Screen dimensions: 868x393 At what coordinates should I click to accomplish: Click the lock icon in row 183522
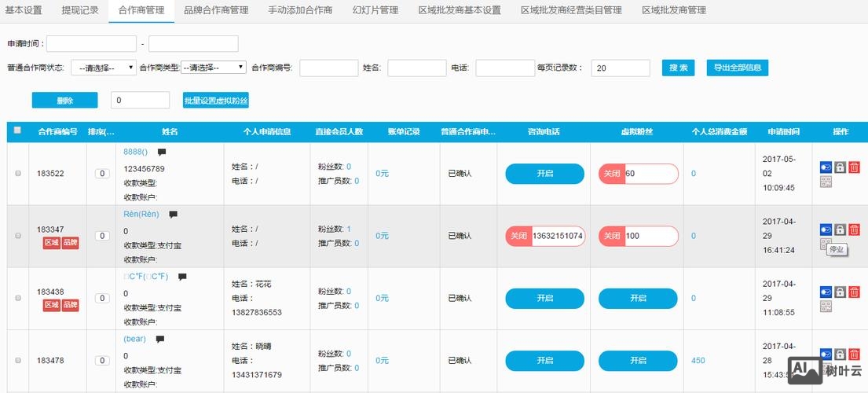pyautogui.click(x=840, y=167)
